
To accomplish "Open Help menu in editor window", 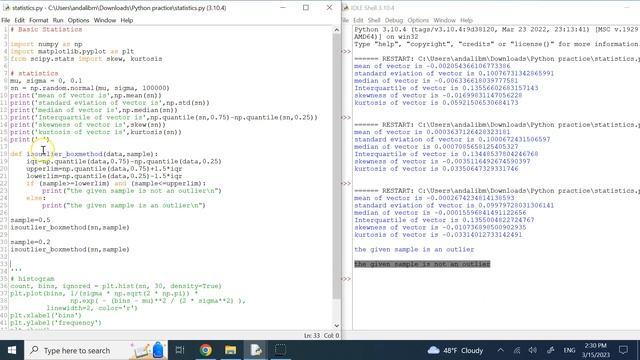I will click(x=127, y=20).
